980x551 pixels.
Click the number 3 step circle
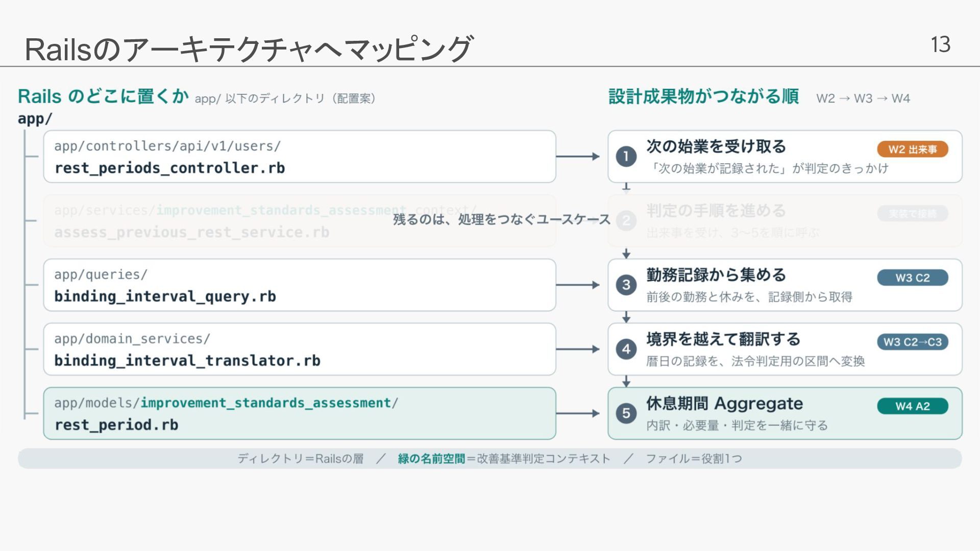coord(626,285)
